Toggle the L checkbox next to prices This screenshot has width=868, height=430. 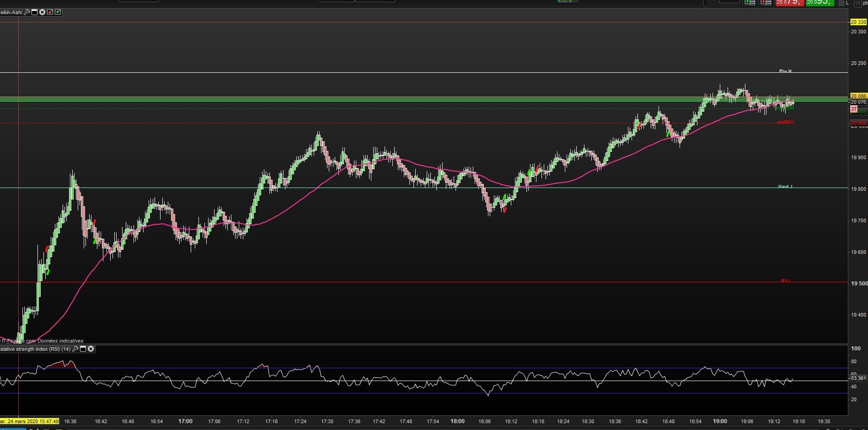click(841, 3)
